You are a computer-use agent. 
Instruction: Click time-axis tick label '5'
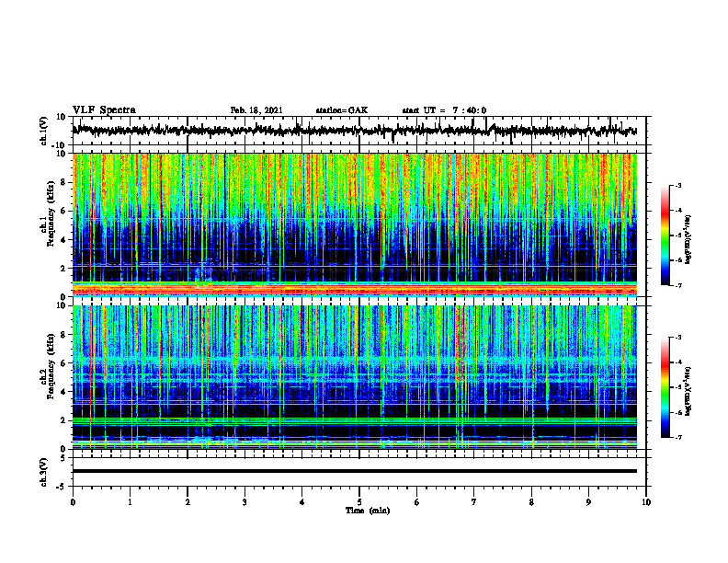tap(359, 502)
